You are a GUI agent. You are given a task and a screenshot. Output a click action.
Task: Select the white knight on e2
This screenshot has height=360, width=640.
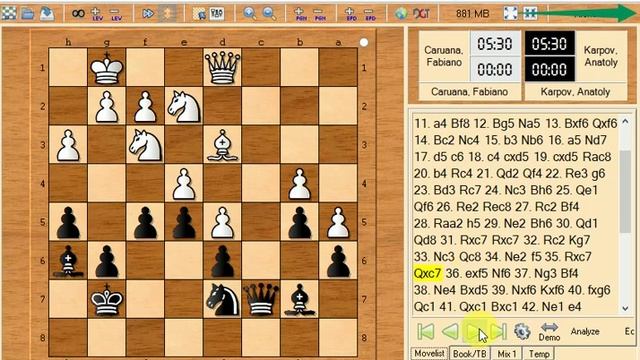[x=184, y=106]
